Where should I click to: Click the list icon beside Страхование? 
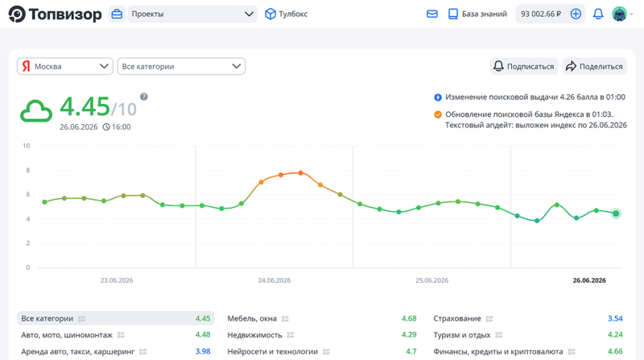tap(489, 318)
